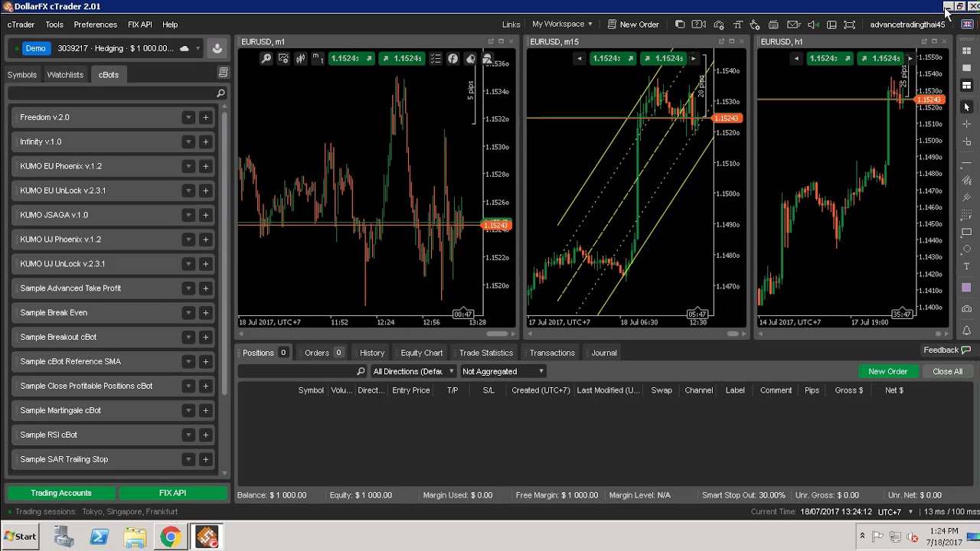Open the m1 timeframe selector icon
This screenshot has height=551, width=980.
(317, 58)
